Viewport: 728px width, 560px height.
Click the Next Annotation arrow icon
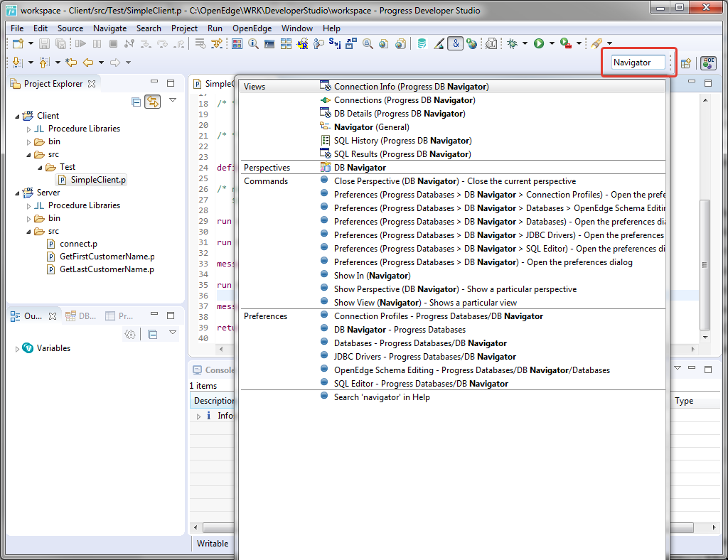pyautogui.click(x=17, y=62)
